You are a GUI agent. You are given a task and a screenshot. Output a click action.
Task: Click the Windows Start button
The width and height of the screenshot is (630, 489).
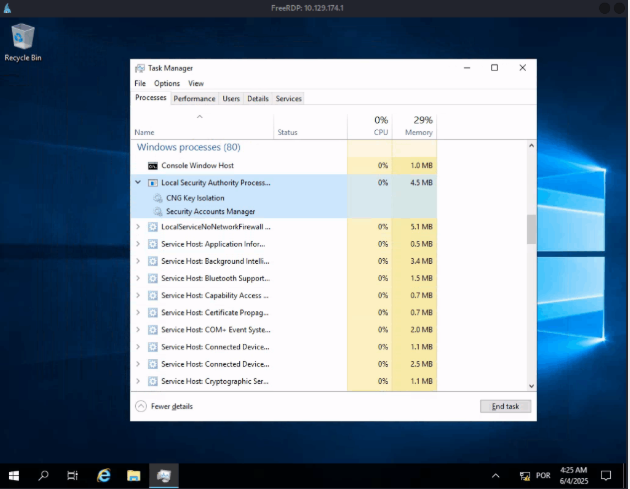pos(15,475)
